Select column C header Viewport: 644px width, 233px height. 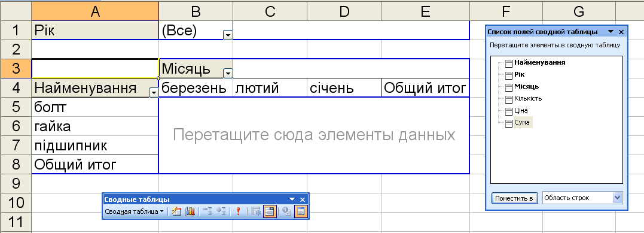point(270,11)
